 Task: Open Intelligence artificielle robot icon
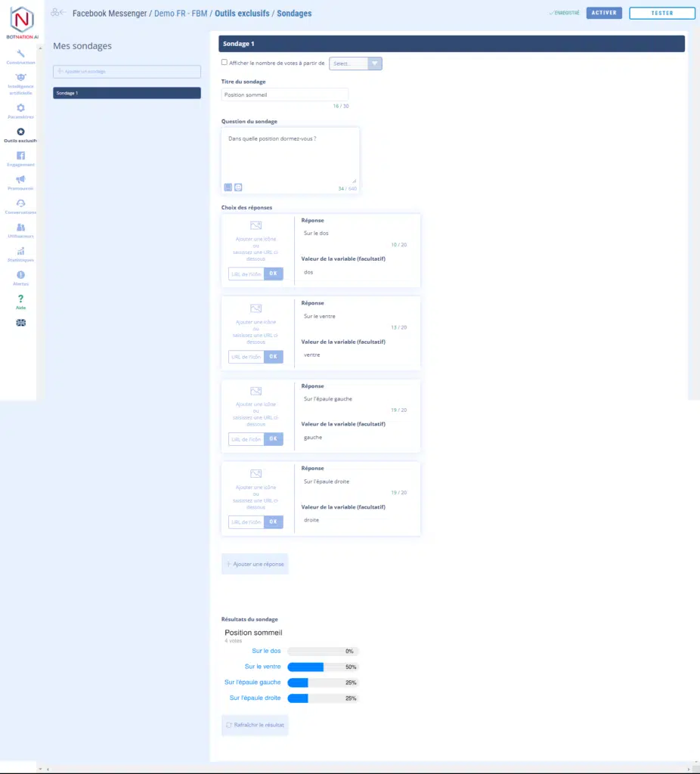click(20, 77)
